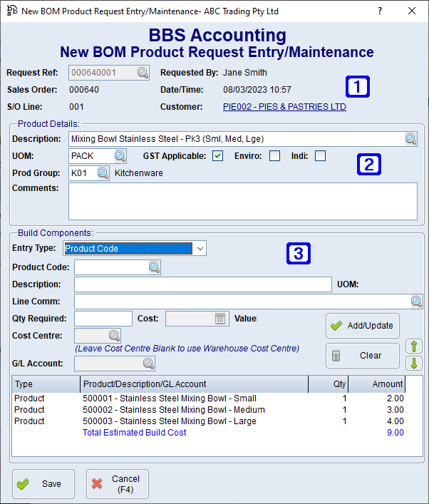This screenshot has width=429, height=504.
Task: Click the Add/Update button
Action: pos(362,326)
